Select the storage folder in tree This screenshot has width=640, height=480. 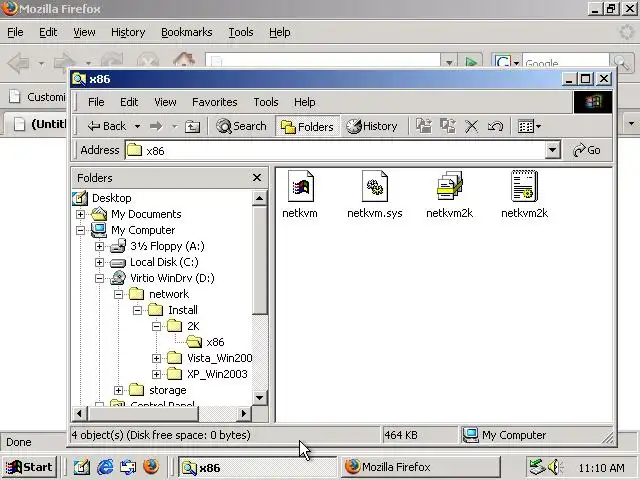point(168,390)
